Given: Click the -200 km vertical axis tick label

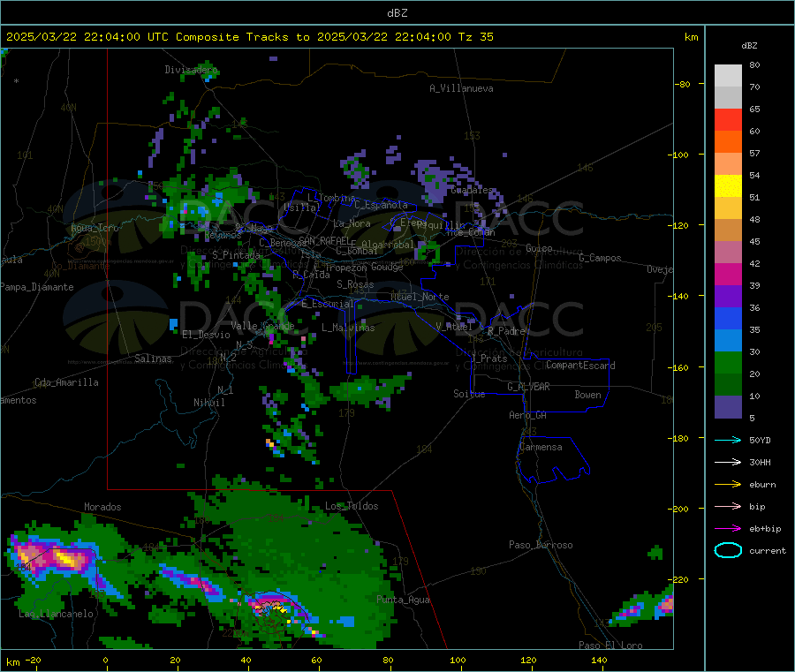Looking at the screenshot, I should click(x=678, y=509).
